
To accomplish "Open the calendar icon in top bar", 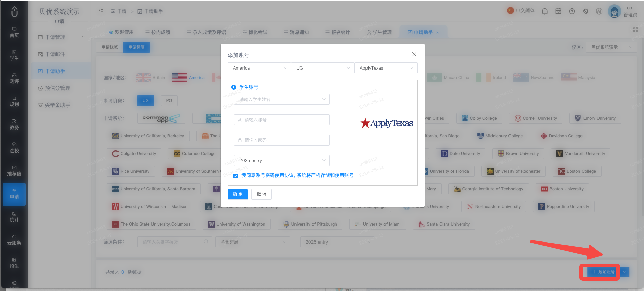I will tap(558, 11).
